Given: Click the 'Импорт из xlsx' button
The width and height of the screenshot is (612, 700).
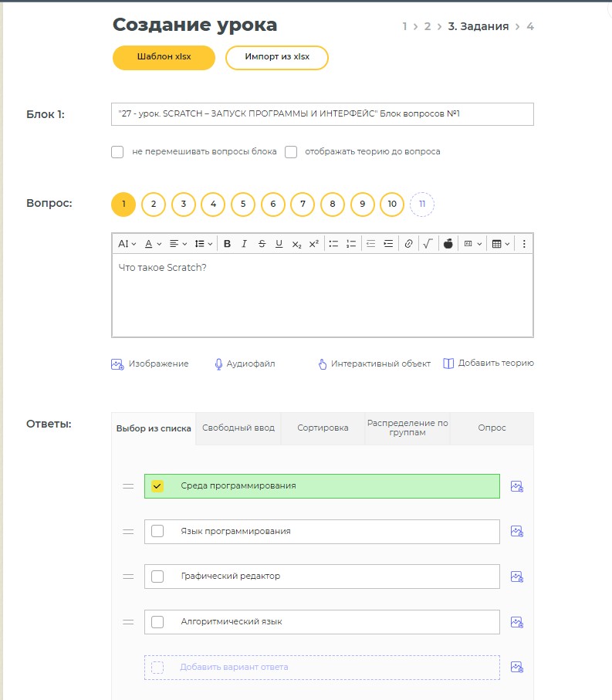Looking at the screenshot, I should tap(276, 58).
